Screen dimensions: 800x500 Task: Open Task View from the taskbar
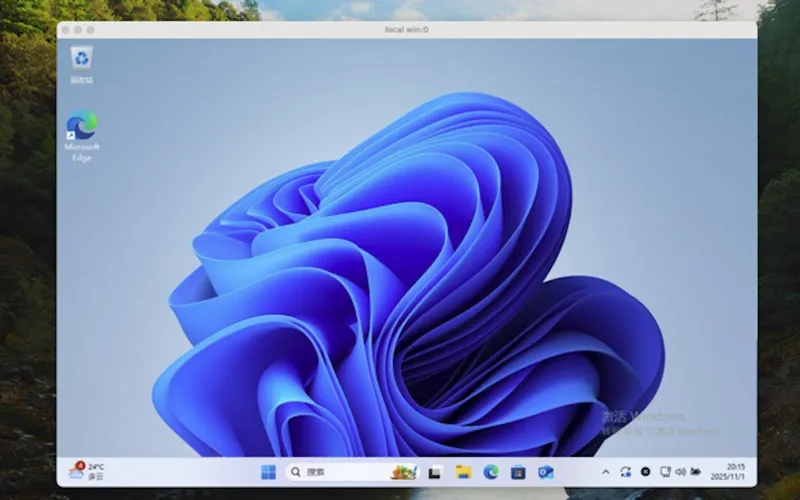click(434, 472)
